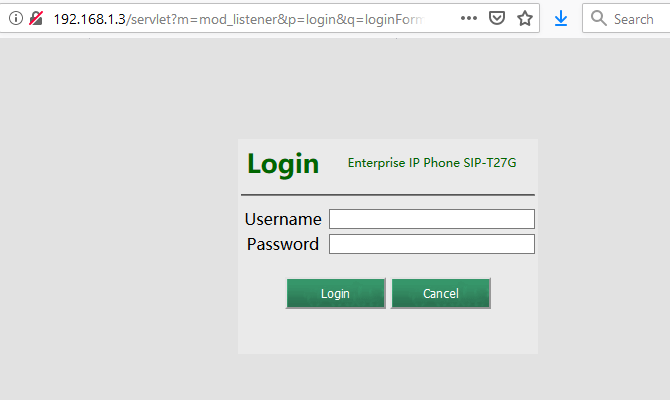Open the site information icon
670x400 pixels.
coord(16,18)
